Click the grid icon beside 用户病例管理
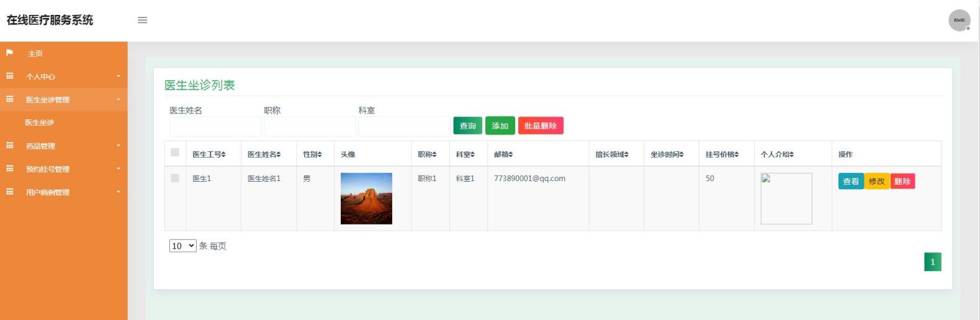Viewport: 980px width, 320px height. (x=9, y=192)
